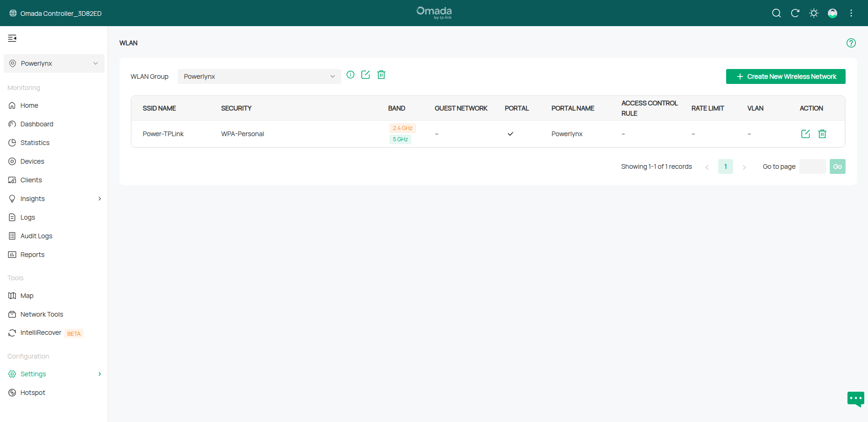Click the Omada Controller globe icon
The width and height of the screenshot is (868, 422).
coord(13,13)
